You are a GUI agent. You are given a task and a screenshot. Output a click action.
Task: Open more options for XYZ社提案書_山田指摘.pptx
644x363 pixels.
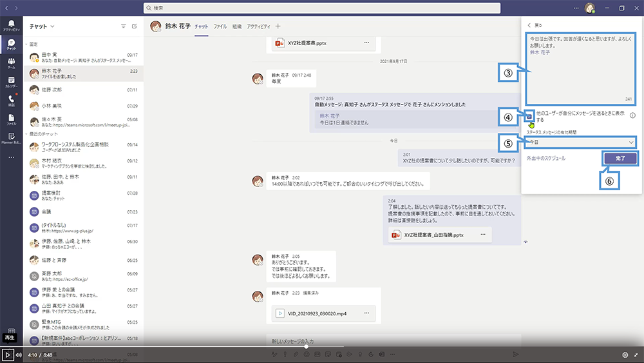(x=483, y=234)
